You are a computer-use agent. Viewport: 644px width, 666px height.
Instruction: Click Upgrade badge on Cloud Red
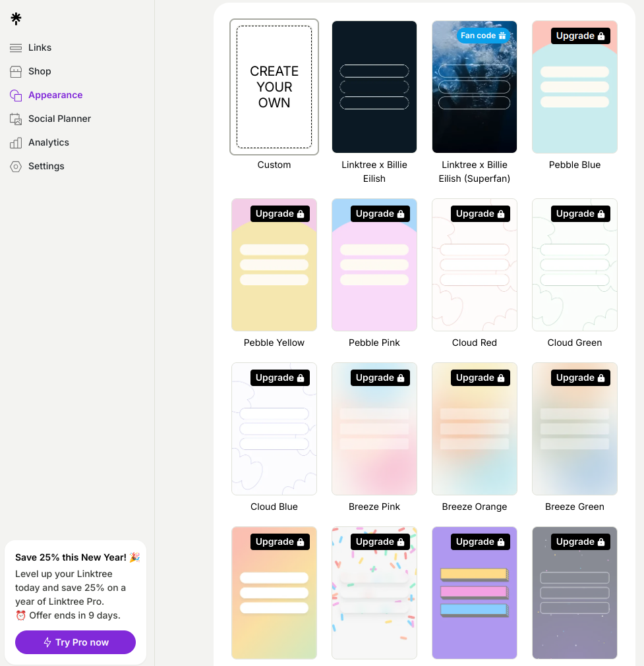(481, 213)
